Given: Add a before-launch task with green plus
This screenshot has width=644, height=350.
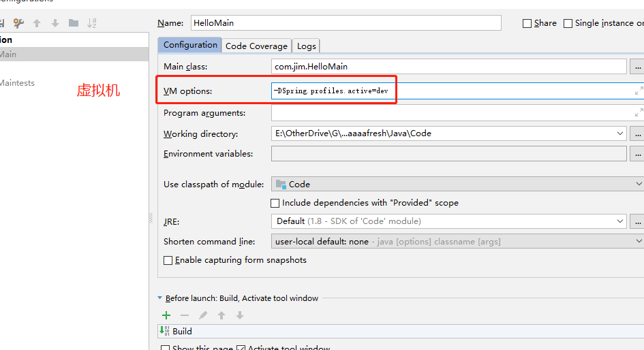Looking at the screenshot, I should [166, 315].
